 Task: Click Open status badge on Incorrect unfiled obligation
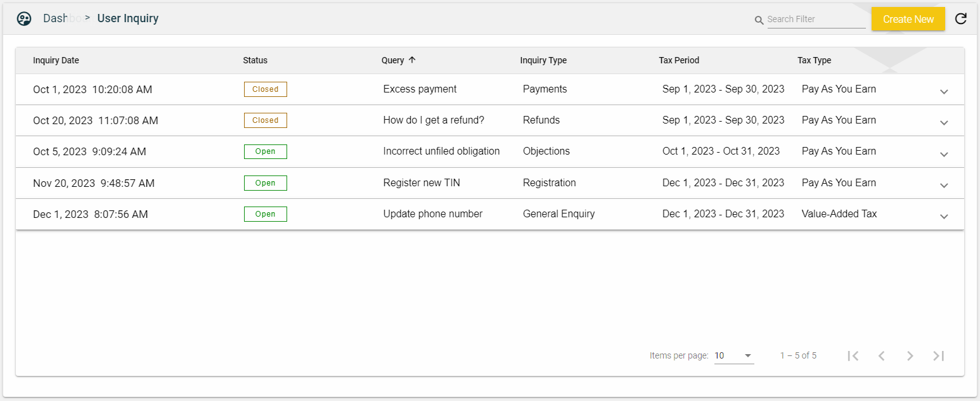[x=265, y=151]
